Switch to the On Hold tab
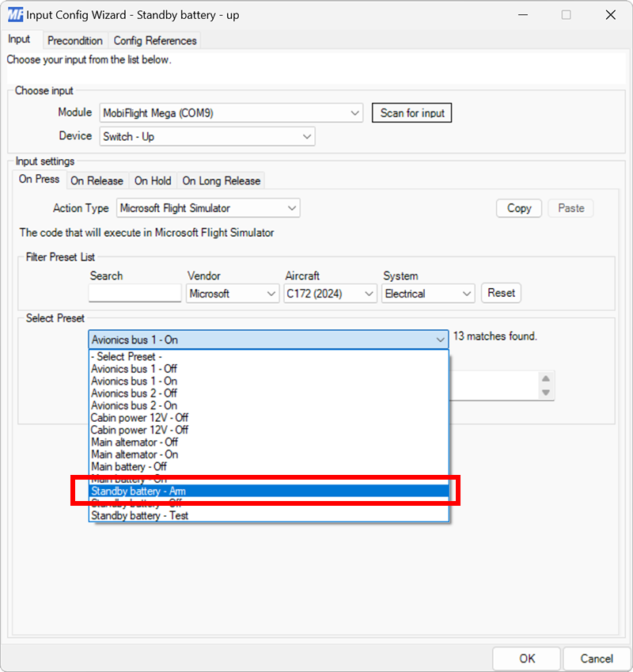The image size is (633, 672). pyautogui.click(x=152, y=180)
